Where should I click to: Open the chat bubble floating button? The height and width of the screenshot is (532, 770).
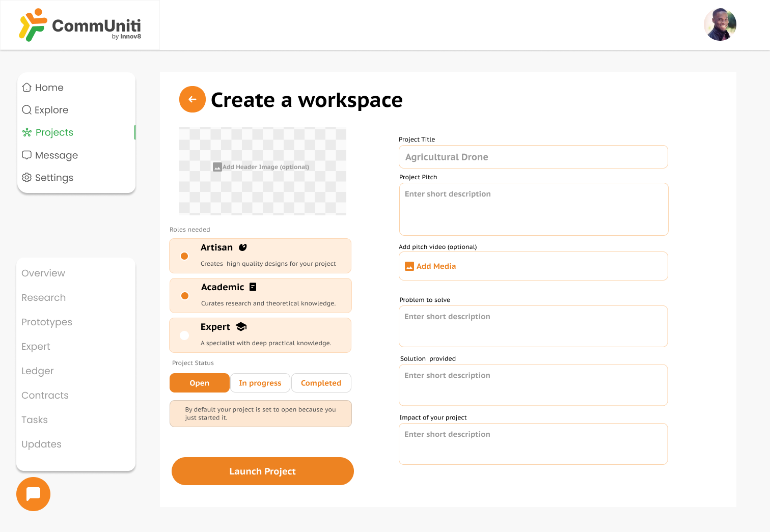pyautogui.click(x=33, y=494)
